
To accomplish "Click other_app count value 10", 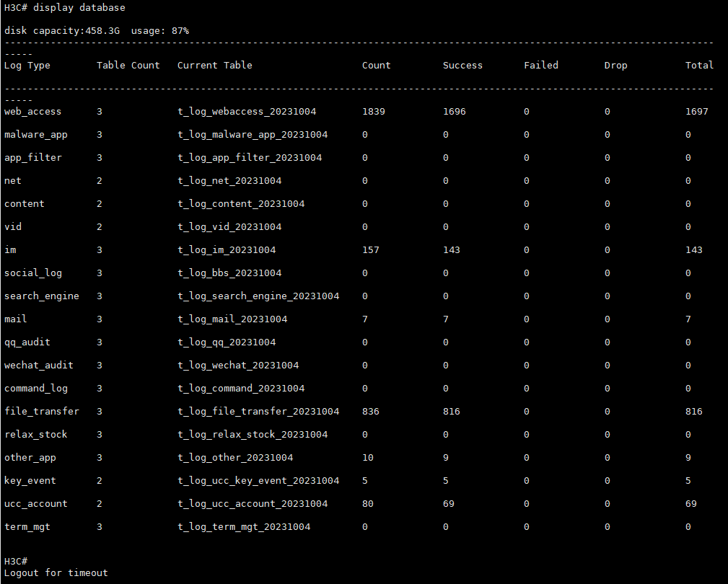I will coord(368,458).
